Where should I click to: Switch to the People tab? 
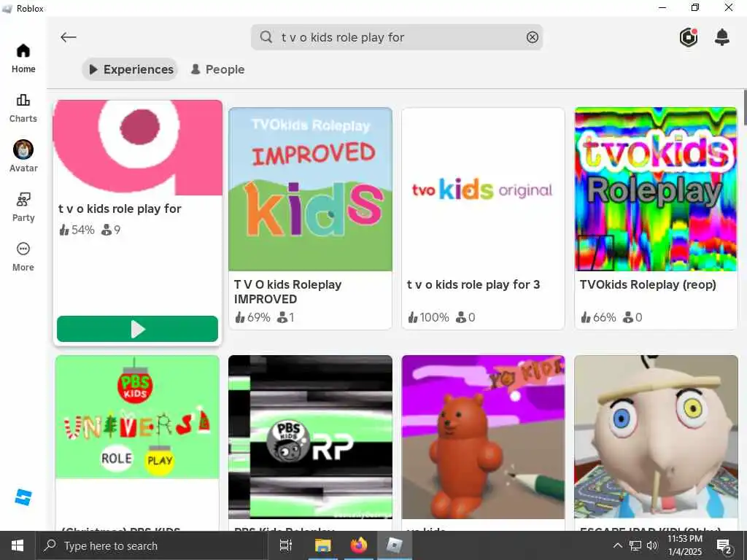pyautogui.click(x=217, y=69)
